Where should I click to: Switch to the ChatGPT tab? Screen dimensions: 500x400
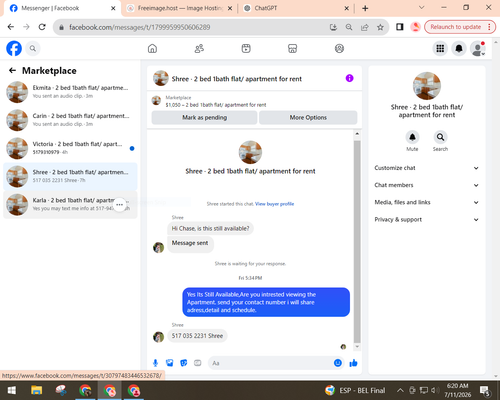296,8
